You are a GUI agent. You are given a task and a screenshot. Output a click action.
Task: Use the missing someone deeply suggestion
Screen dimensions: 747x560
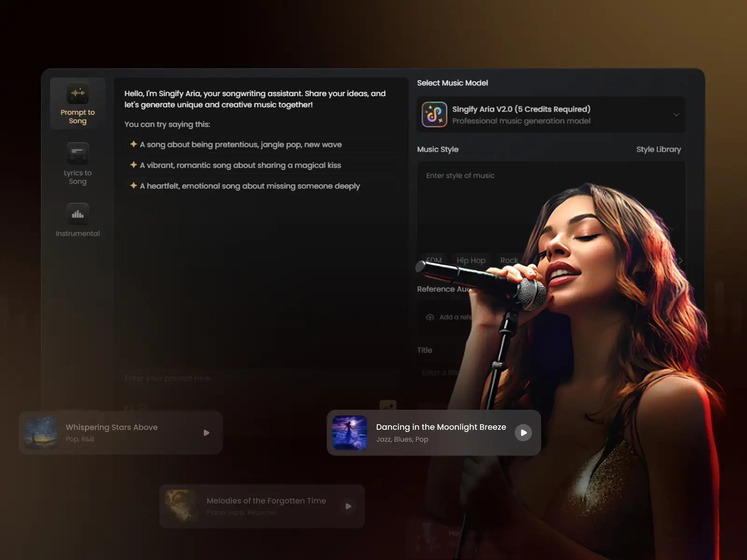tap(249, 186)
